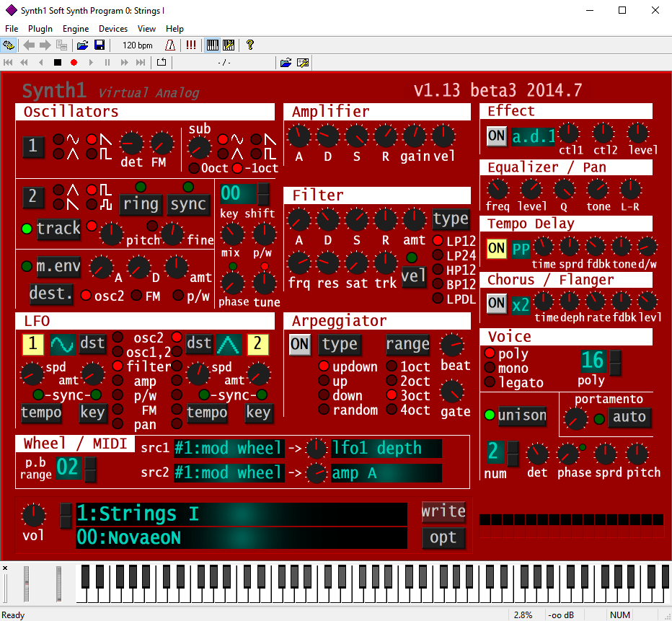Choose the sub oscillator triangle waveform
This screenshot has width=672, height=621.
click(223, 154)
